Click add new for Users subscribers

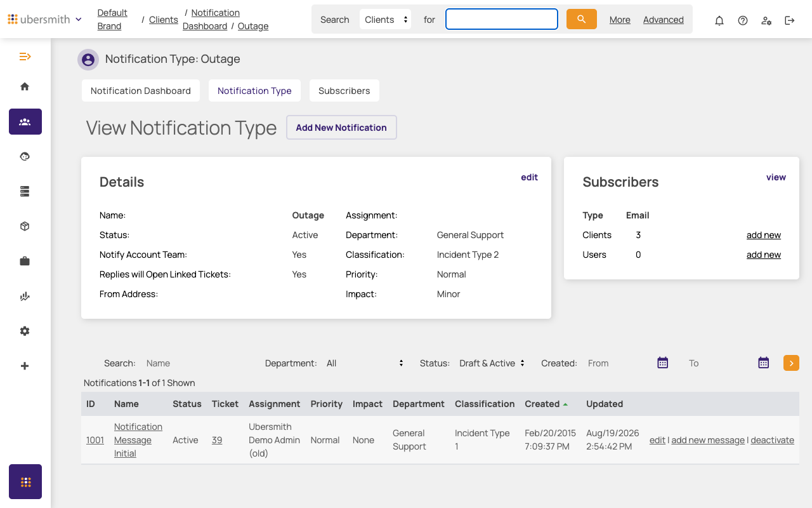763,255
